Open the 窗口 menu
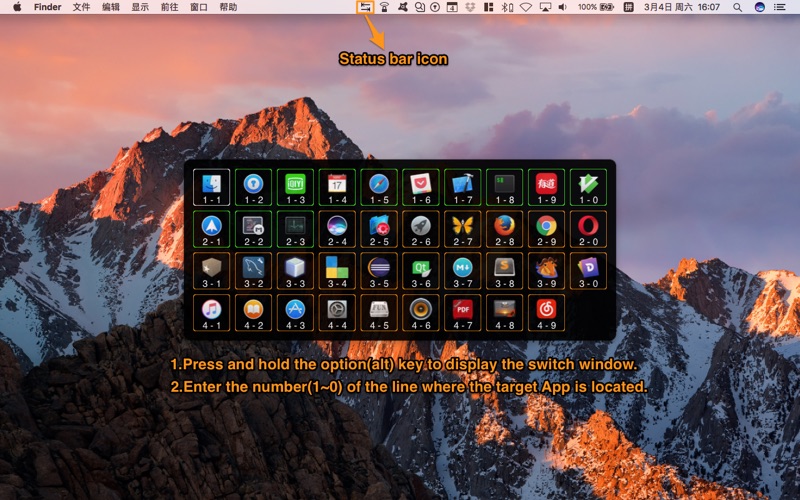 tap(198, 7)
